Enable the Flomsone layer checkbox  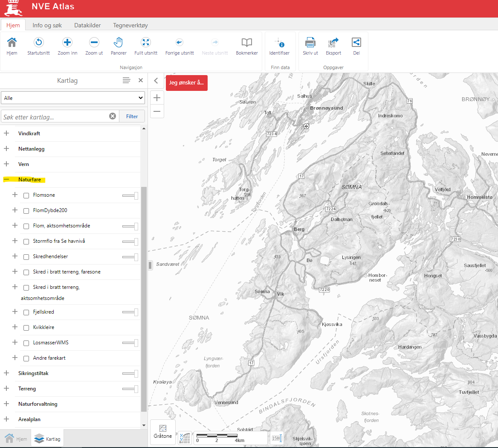coord(26,195)
